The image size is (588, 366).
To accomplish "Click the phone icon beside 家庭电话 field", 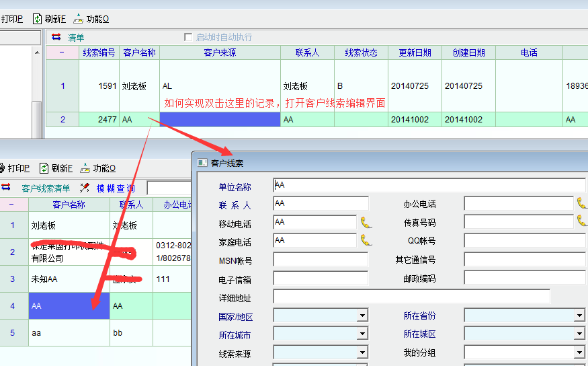I will pyautogui.click(x=366, y=240).
